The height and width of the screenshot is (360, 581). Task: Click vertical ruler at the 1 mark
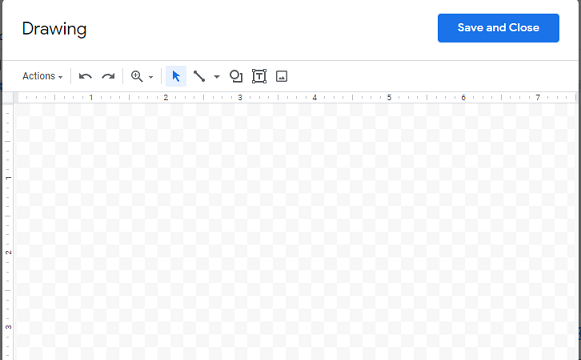(x=8, y=178)
